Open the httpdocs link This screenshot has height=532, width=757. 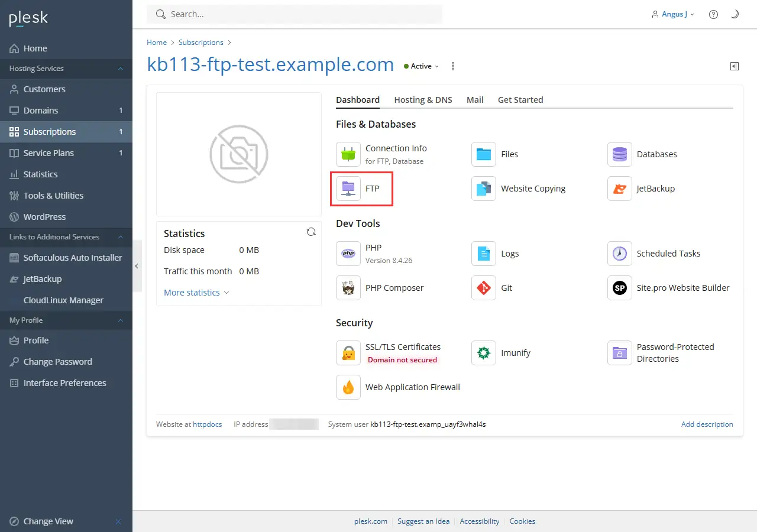(207, 424)
